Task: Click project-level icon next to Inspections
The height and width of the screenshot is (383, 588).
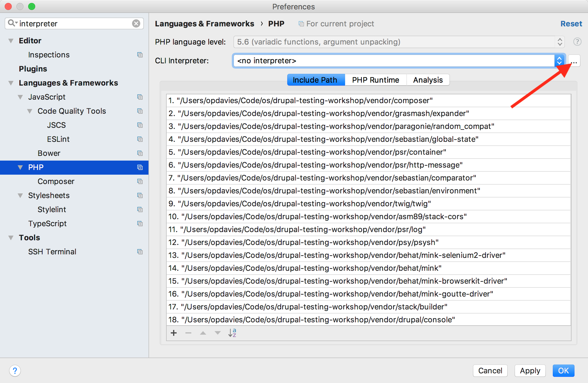Action: [x=140, y=55]
